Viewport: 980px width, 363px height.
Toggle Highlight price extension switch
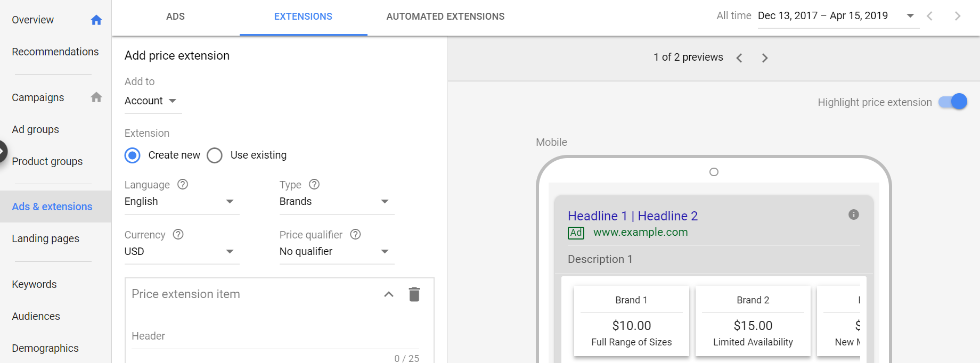(x=953, y=102)
